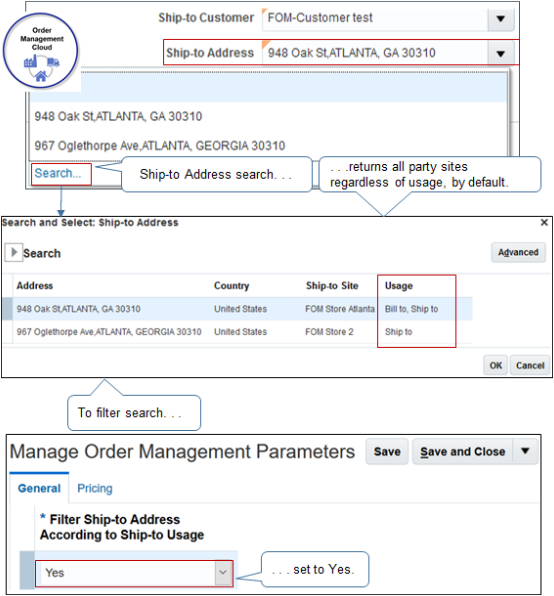Switch to the General tab
Image resolution: width=554 pixels, height=596 pixels.
(x=39, y=488)
